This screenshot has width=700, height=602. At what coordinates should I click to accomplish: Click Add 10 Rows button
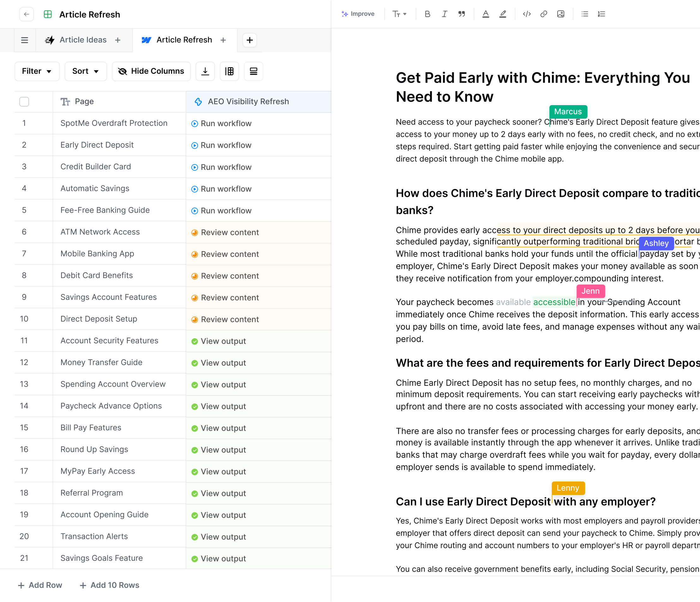tap(110, 585)
